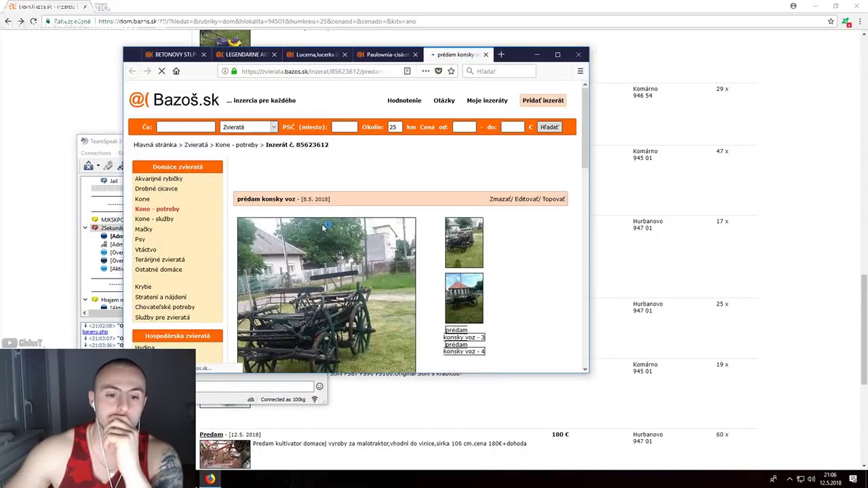This screenshot has width=868, height=488.
Task: Click Firefox icon in Windows taskbar
Action: (210, 479)
